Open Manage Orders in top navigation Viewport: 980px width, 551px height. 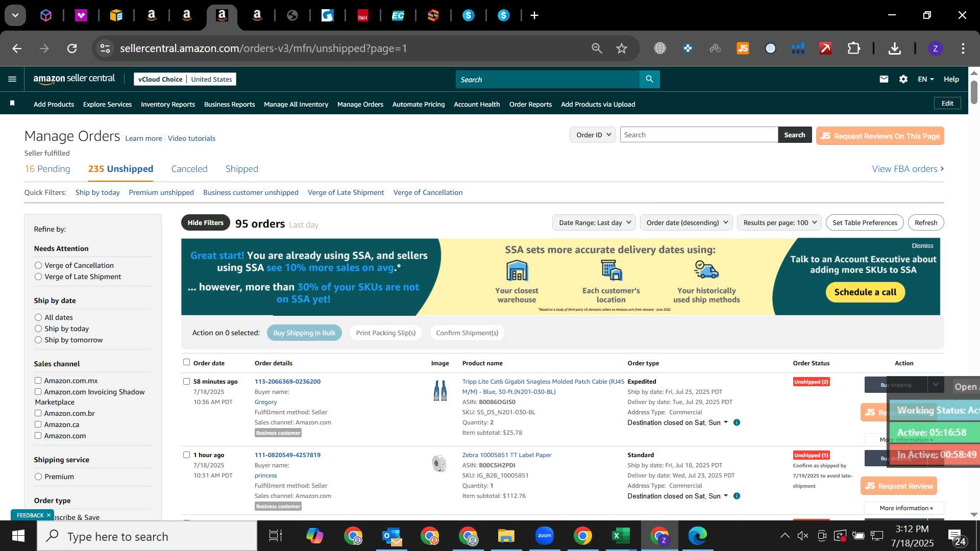360,104
